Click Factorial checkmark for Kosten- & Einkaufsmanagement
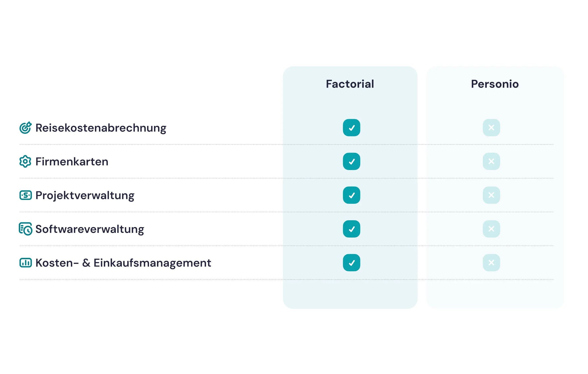The width and height of the screenshot is (588, 374). tap(351, 263)
